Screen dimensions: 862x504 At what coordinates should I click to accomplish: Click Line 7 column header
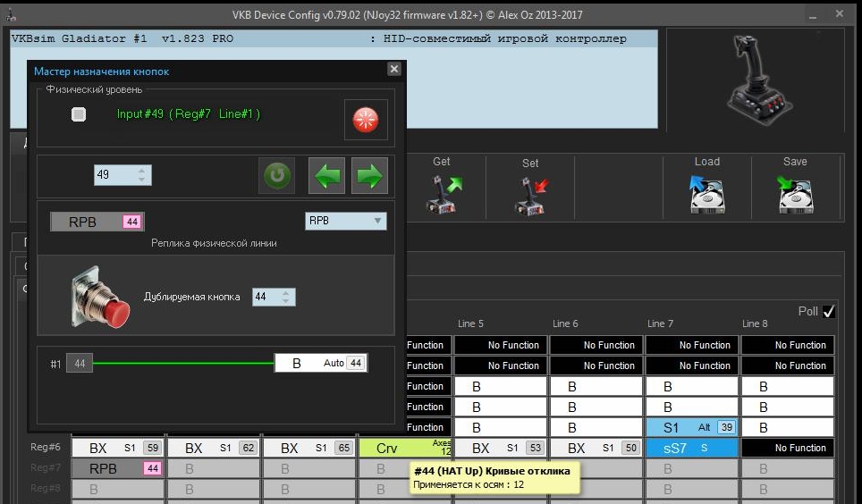coord(660,323)
